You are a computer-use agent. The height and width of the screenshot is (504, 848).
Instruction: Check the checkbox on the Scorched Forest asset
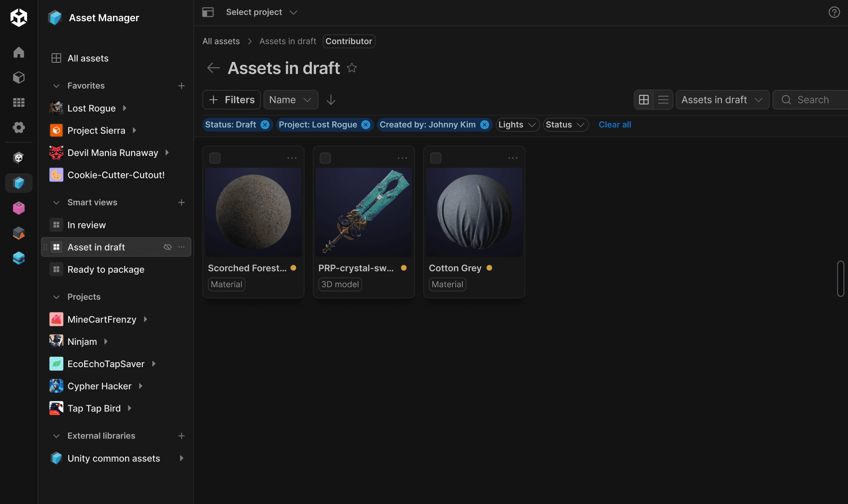tap(215, 158)
